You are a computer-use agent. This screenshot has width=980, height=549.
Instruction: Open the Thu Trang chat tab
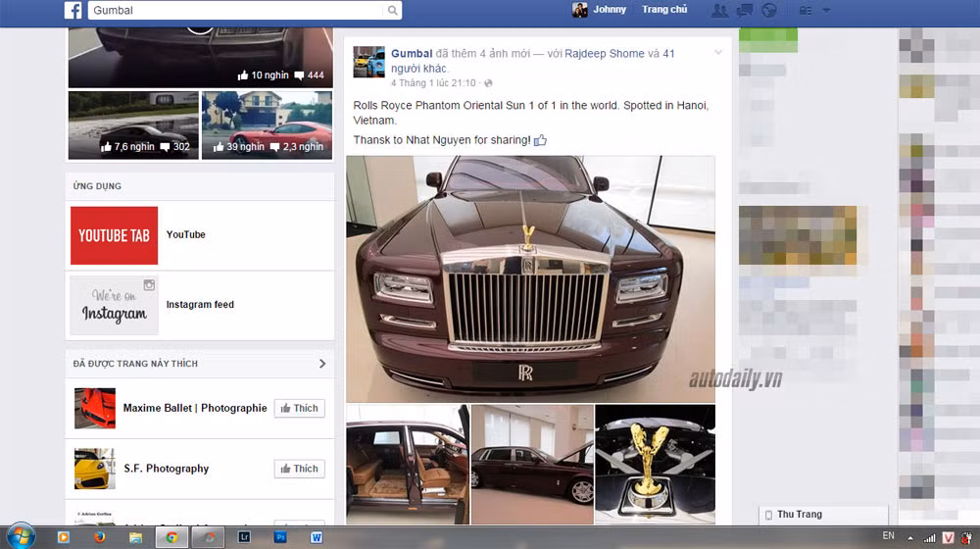(823, 515)
